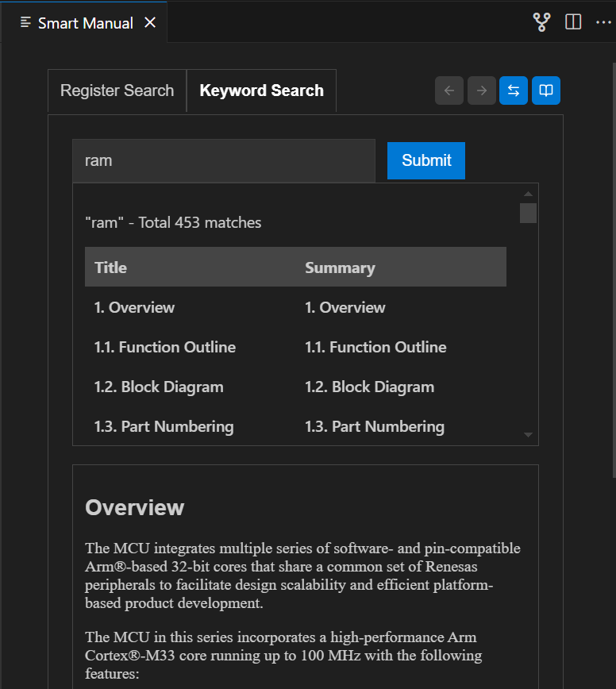
Task: Switch to the Register Search tab
Action: point(117,90)
